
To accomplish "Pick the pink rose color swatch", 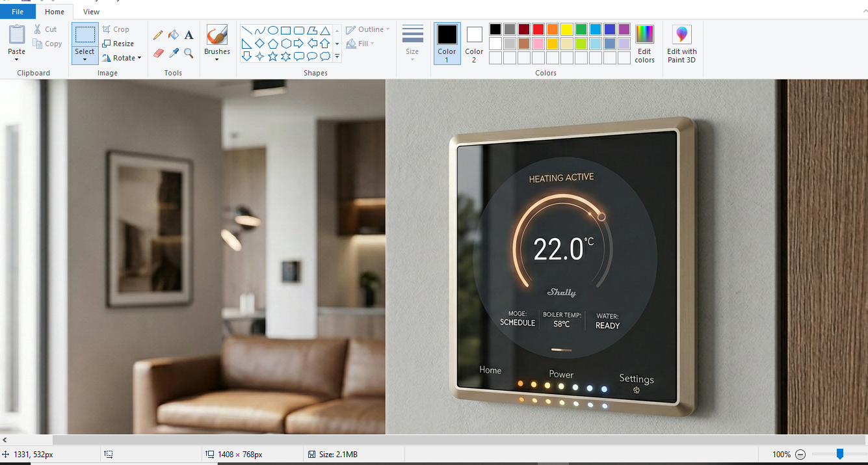I will (538, 44).
